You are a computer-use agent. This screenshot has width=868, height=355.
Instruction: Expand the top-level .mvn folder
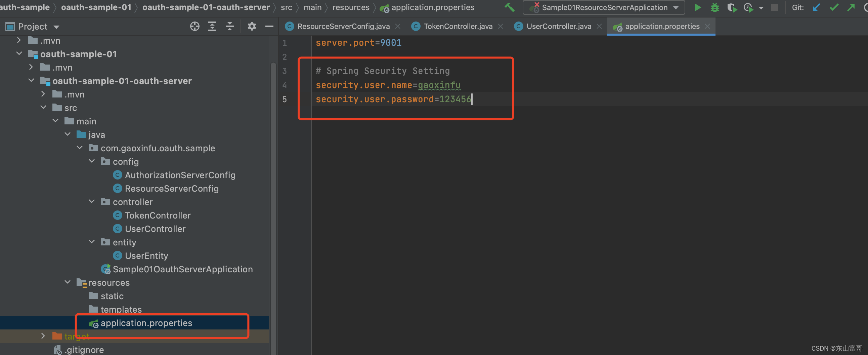coord(19,40)
